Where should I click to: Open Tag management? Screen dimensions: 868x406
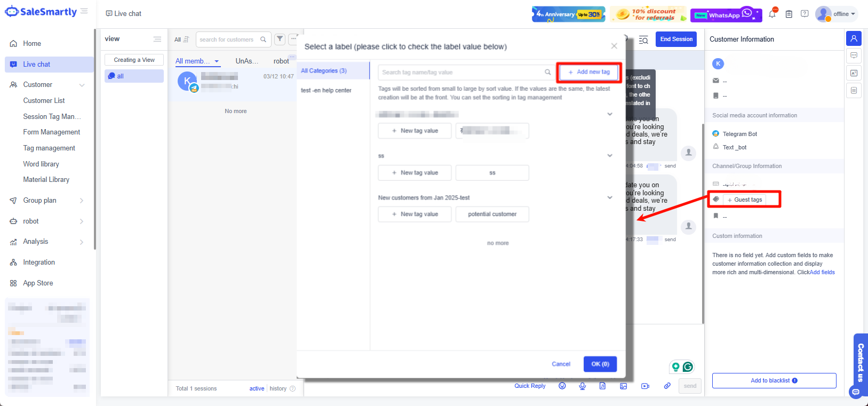coord(49,148)
